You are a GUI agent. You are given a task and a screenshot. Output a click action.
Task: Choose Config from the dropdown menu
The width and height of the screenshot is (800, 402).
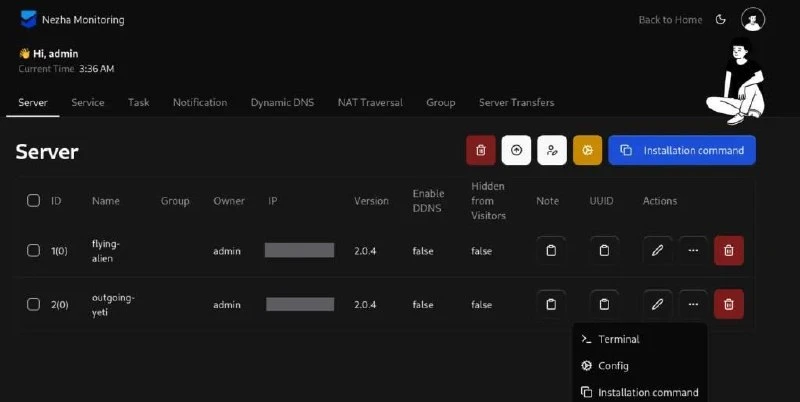click(x=640, y=366)
